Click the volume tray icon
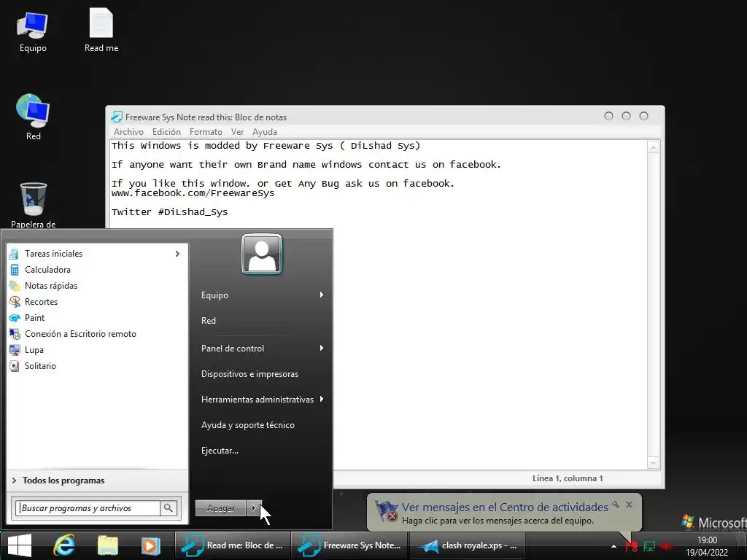The height and width of the screenshot is (560, 747). coord(667,546)
